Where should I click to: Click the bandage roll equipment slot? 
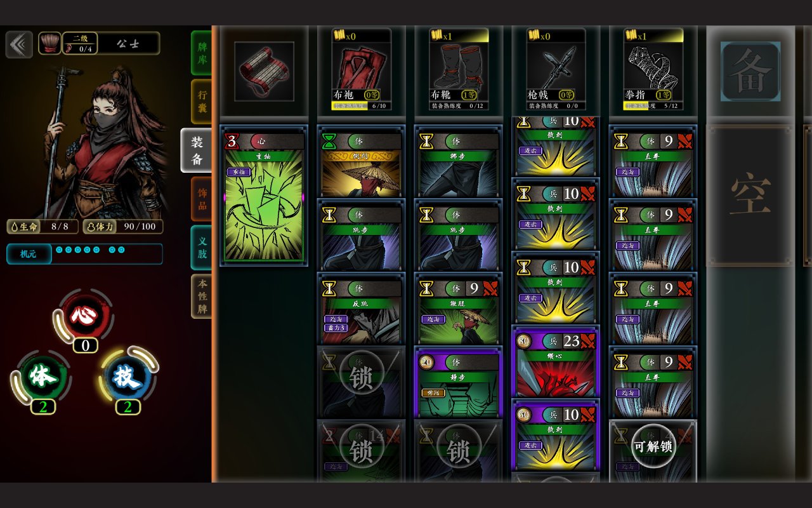(x=264, y=71)
